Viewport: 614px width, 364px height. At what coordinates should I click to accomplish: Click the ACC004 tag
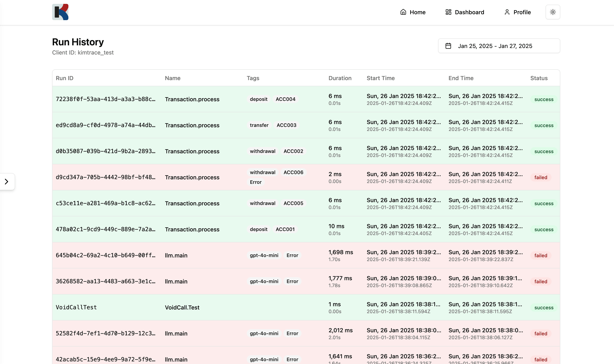285,99
